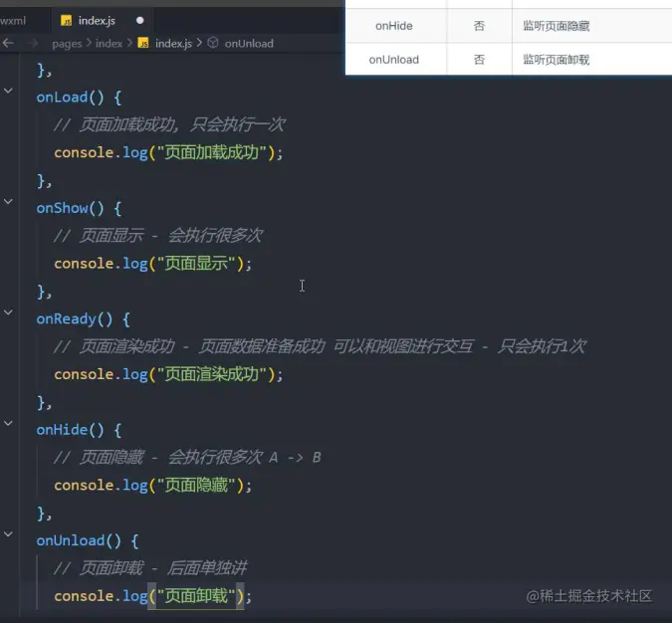Image resolution: width=672 pixels, height=623 pixels.
Task: Select 'onUnload' symbol in the breadcrumb
Action: [x=249, y=43]
